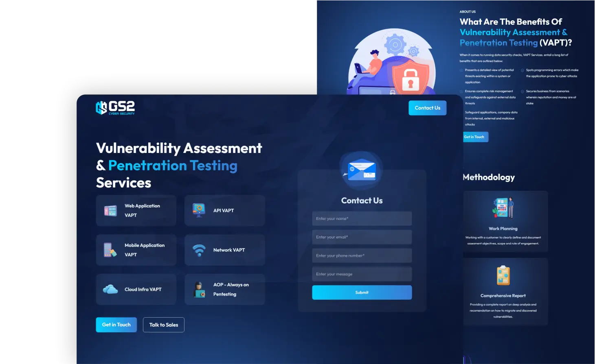The height and width of the screenshot is (364, 595).
Task: Open the AOP - Always on Pentesting card
Action: (x=225, y=290)
